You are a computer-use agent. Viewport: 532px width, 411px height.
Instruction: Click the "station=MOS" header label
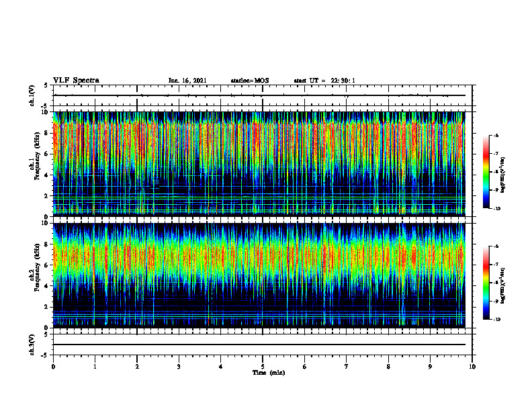(x=250, y=81)
